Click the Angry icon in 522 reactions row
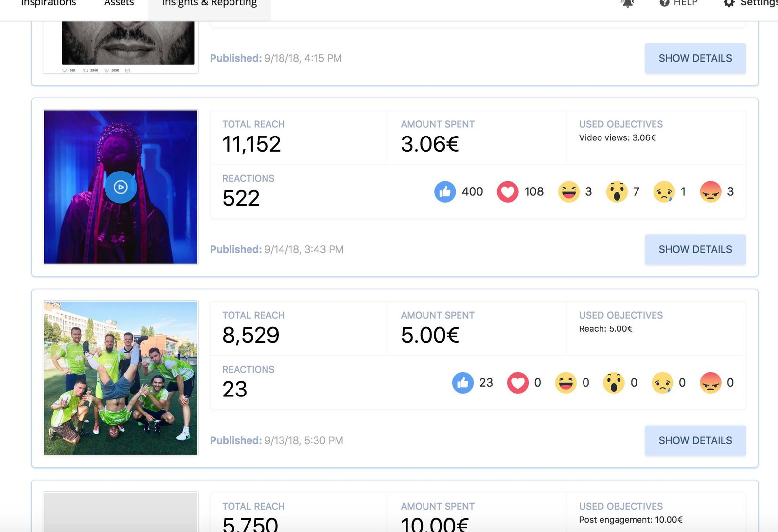 710,191
